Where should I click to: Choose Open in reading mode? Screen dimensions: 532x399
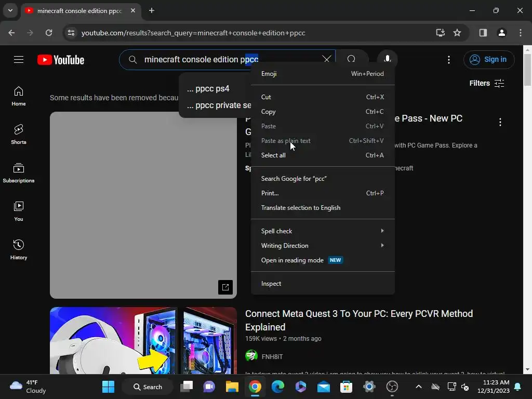tap(323, 260)
